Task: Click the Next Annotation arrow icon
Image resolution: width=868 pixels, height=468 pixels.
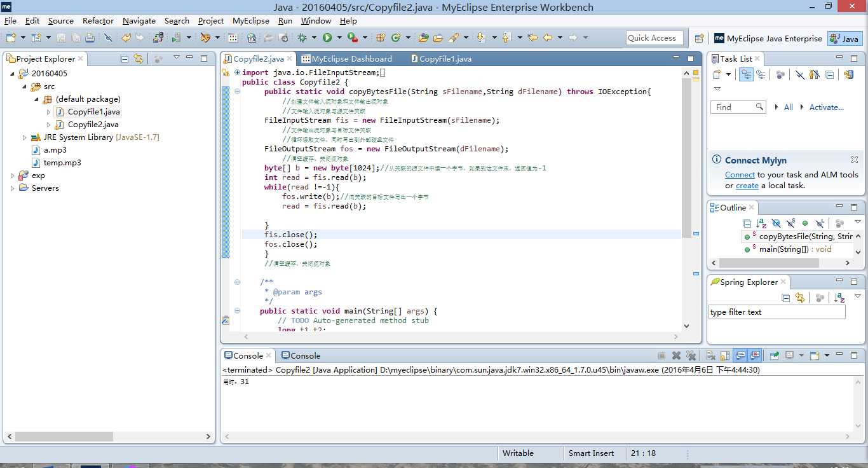Action: [480, 38]
